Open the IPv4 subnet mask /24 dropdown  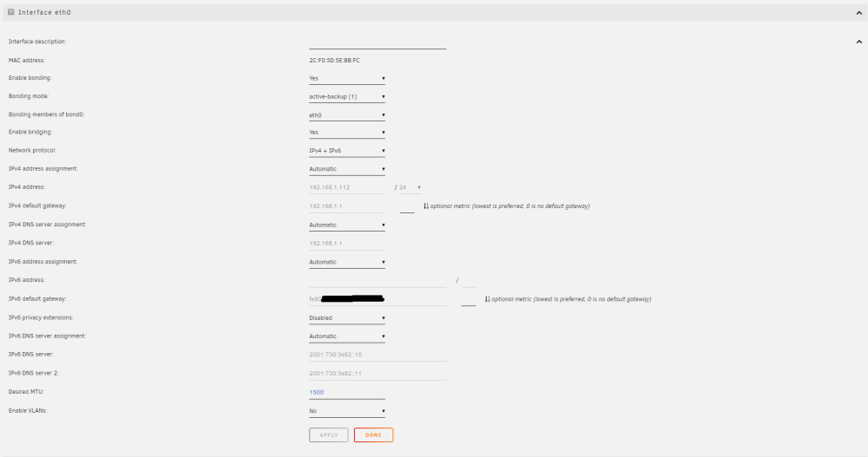coord(411,187)
